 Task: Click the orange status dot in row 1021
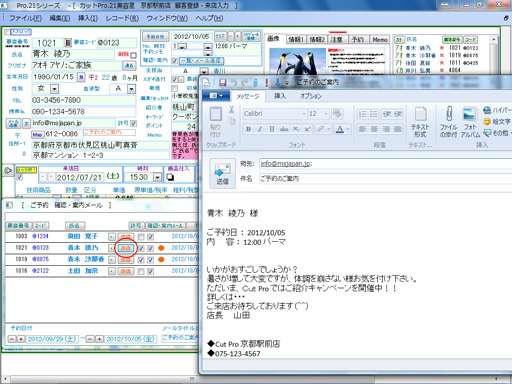click(x=161, y=248)
